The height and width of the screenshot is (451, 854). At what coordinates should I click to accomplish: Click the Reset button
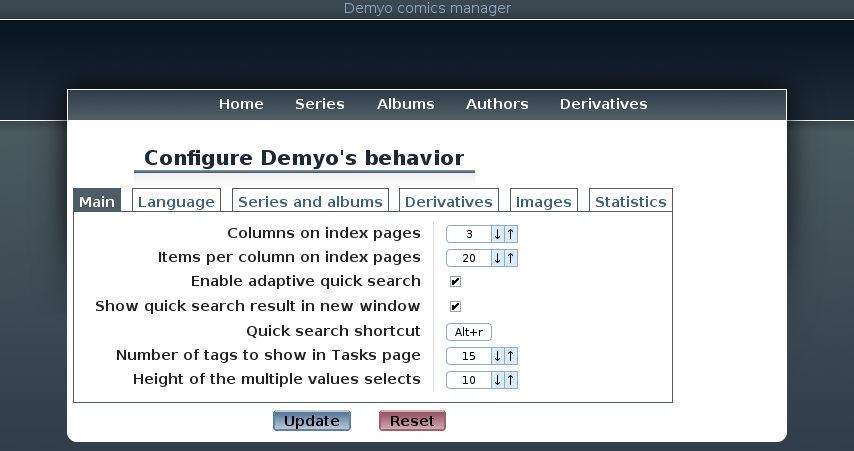pos(412,420)
